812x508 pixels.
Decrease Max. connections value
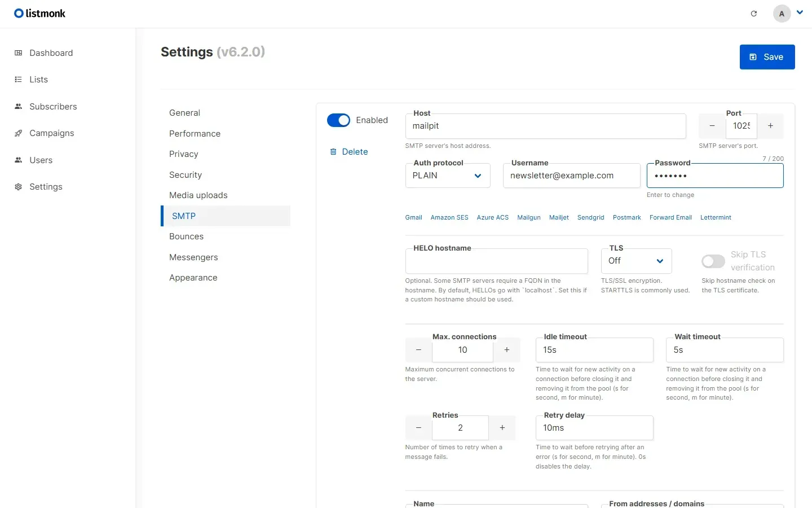tap(418, 350)
